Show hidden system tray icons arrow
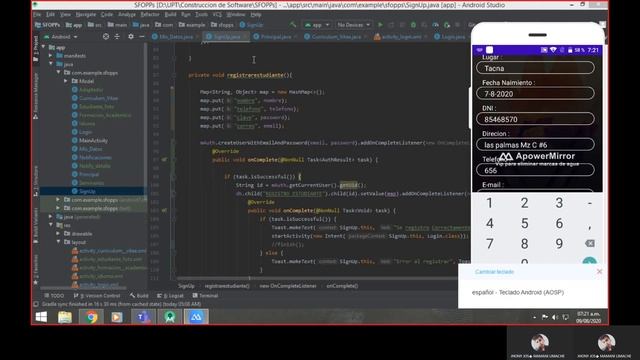The height and width of the screenshot is (360, 640). (x=534, y=317)
